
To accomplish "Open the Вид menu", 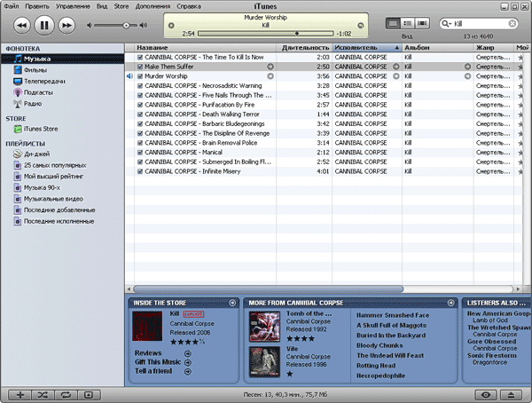I will (x=102, y=6).
